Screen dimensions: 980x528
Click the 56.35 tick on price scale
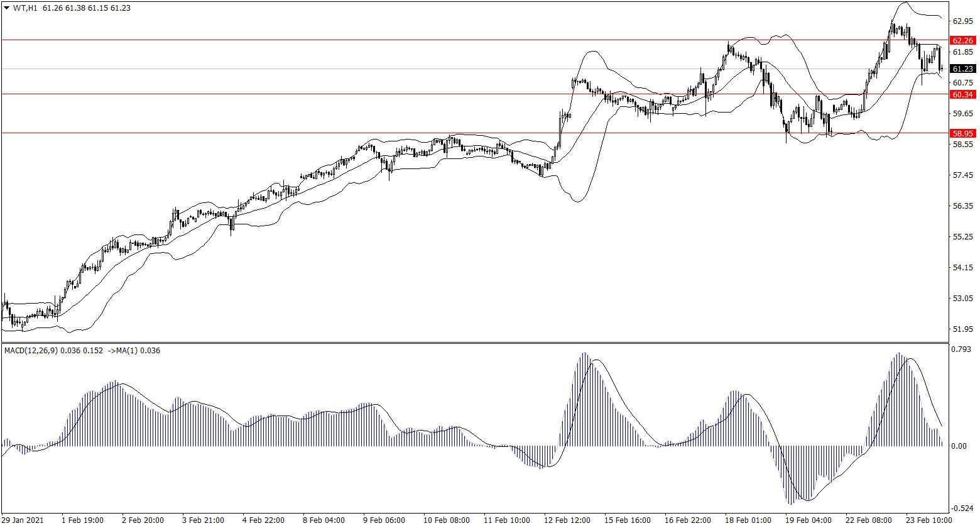point(962,206)
